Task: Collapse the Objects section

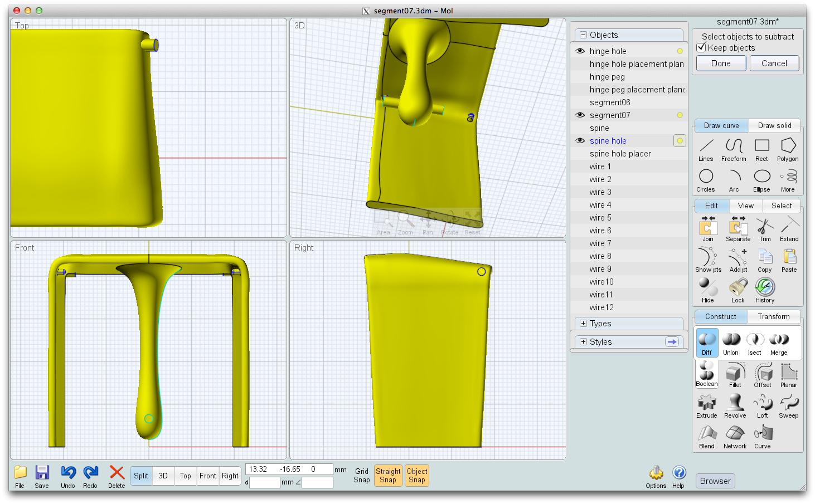Action: [584, 35]
